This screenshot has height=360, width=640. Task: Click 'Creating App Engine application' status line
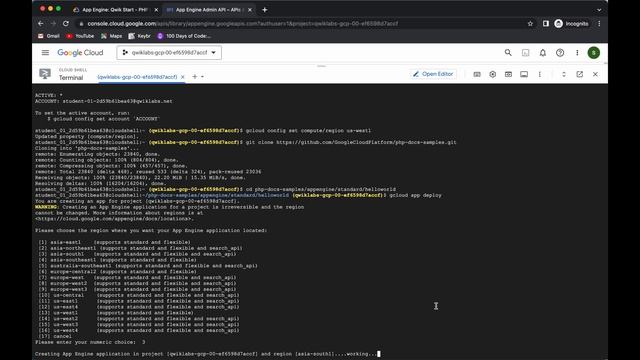(205, 354)
